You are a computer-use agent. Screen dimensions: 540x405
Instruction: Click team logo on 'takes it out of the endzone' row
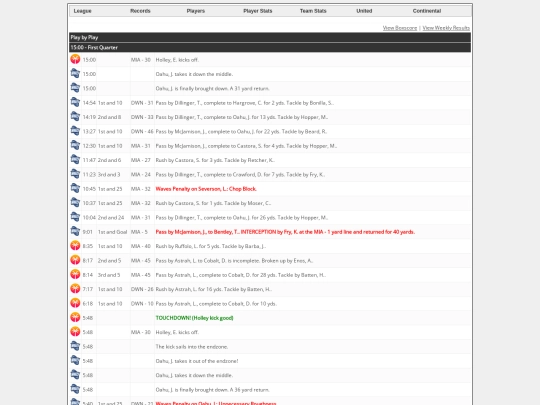[75, 361]
